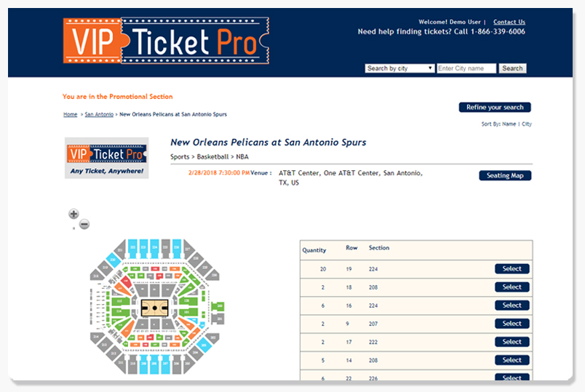This screenshot has width=585, height=392.
Task: Click the Any Ticket, Anywhere promo logo
Action: click(107, 158)
